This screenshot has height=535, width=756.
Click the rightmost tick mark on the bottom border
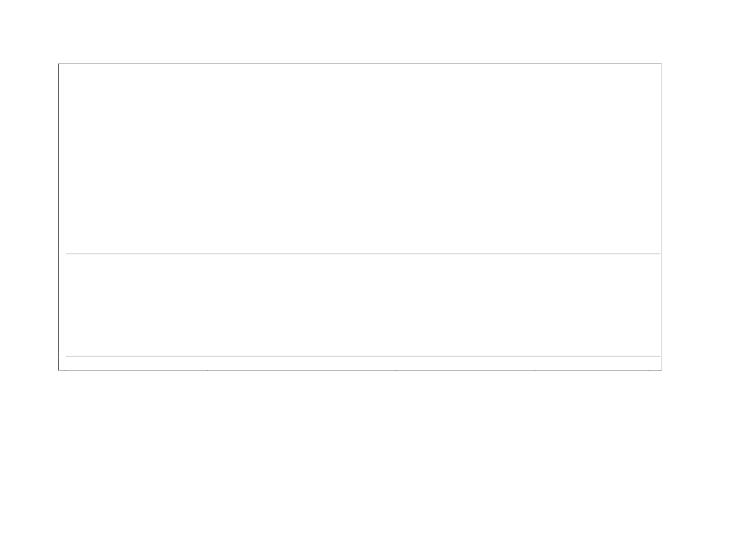pos(649,370)
